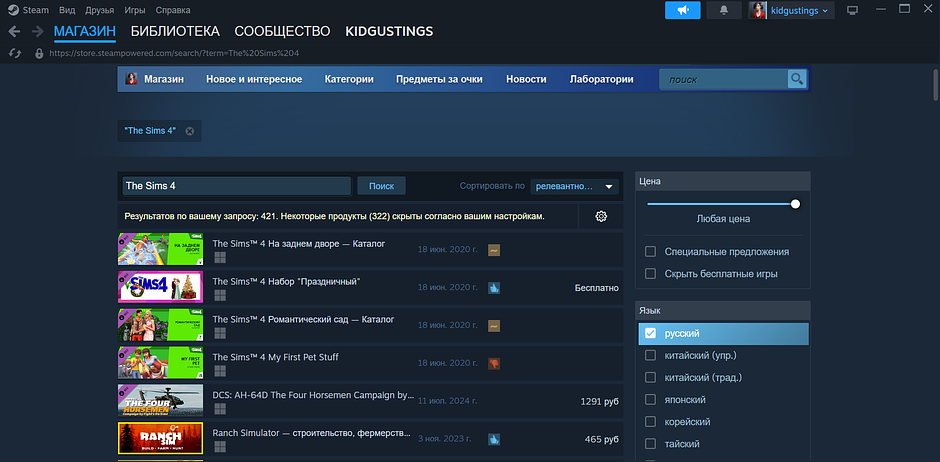The width and height of the screenshot is (940, 462).
Task: Check китайский (упр.) language
Action: [x=650, y=355]
